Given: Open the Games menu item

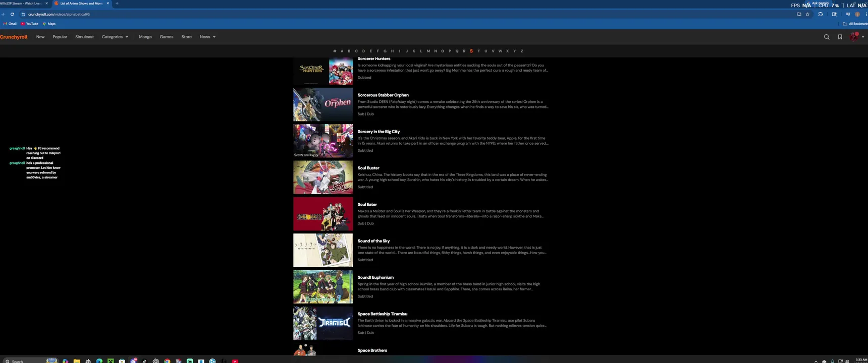Looking at the screenshot, I should pyautogui.click(x=167, y=37).
